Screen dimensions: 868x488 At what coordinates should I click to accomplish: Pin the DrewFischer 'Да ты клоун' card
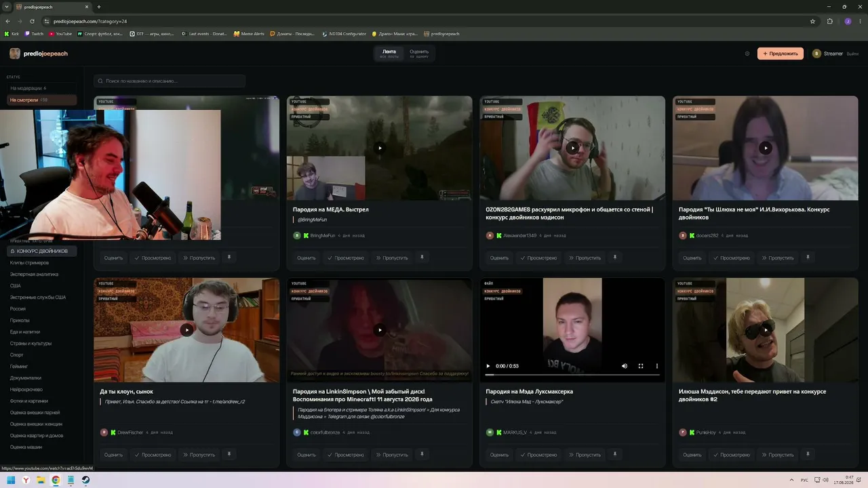click(229, 454)
